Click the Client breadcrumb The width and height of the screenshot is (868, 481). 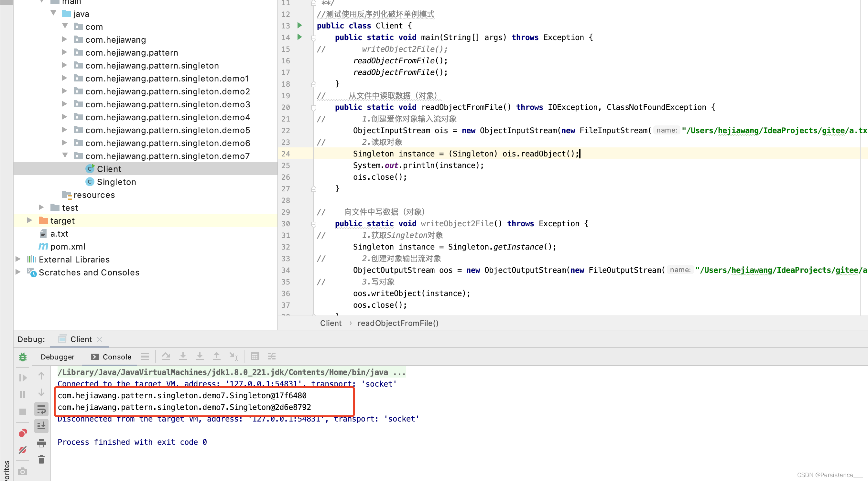pos(331,323)
